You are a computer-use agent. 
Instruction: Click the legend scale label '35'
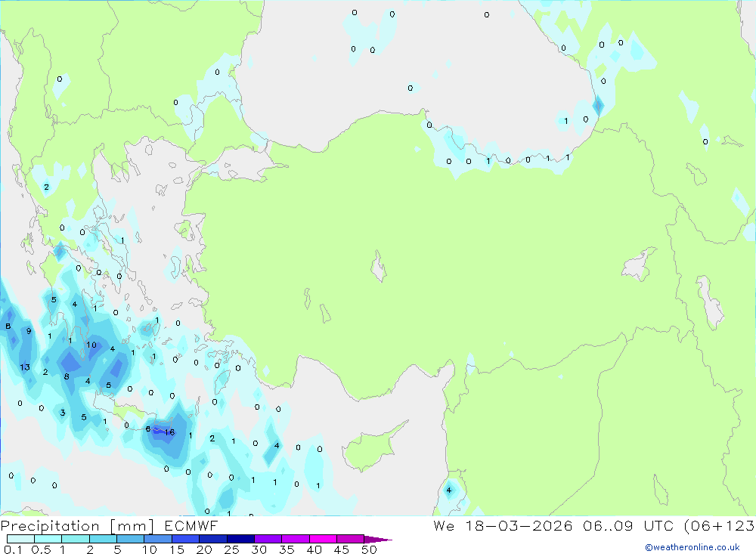(x=287, y=549)
